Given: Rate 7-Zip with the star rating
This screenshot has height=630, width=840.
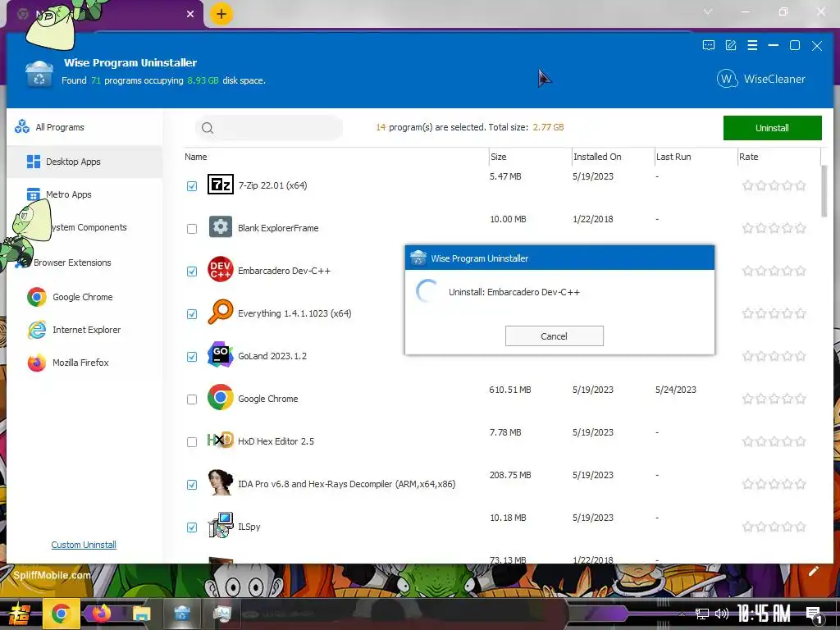Looking at the screenshot, I should tap(774, 186).
